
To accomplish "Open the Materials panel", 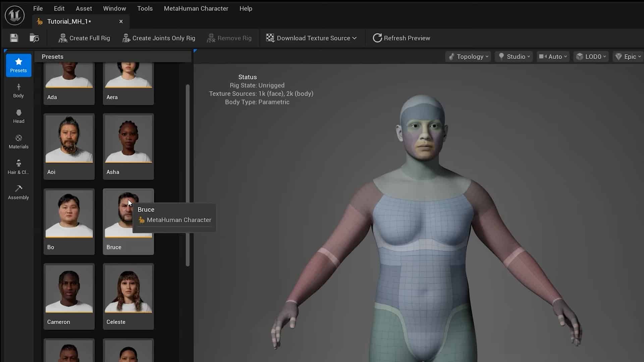I will (18, 141).
